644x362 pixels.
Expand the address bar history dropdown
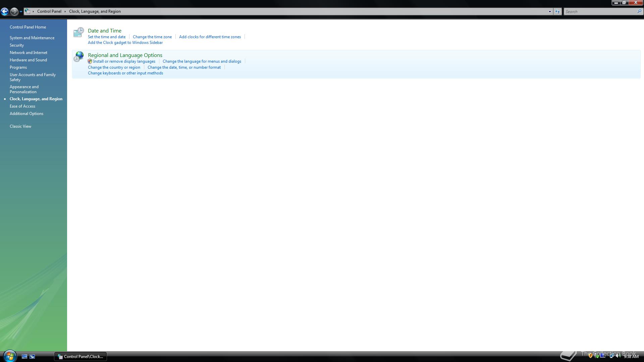[x=550, y=12]
